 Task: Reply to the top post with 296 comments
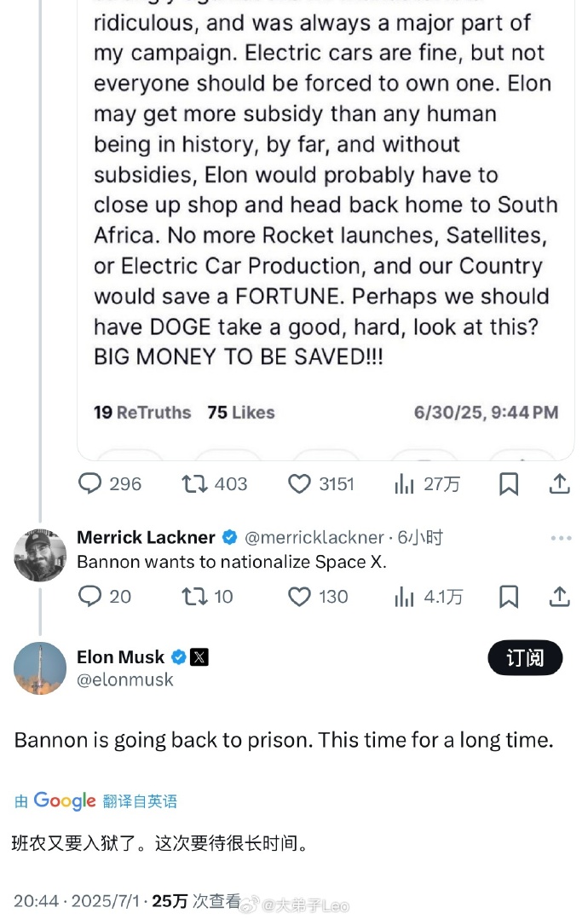(90, 484)
